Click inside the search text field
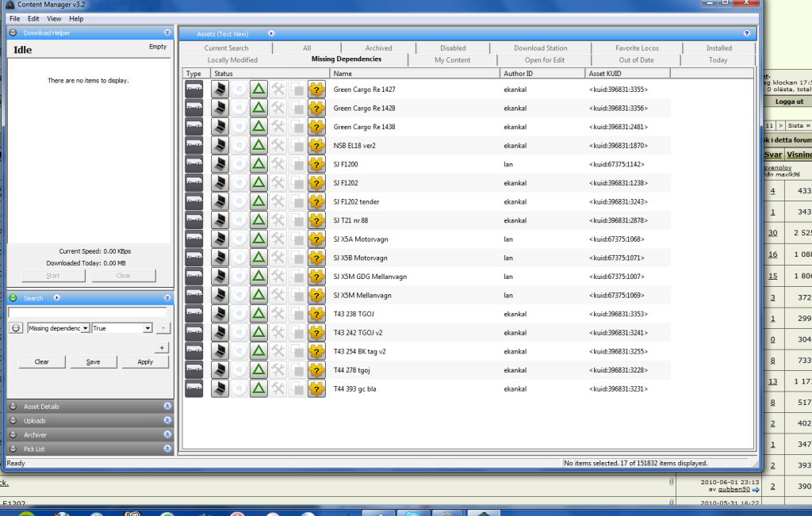 tap(87, 312)
